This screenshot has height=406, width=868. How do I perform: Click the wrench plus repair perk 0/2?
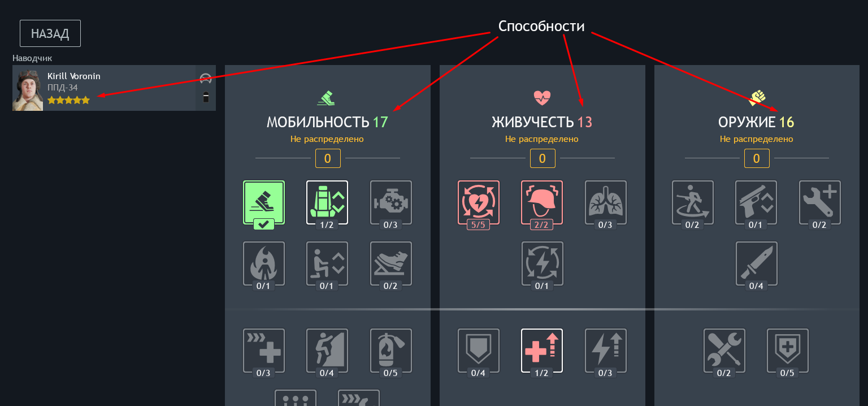point(820,202)
